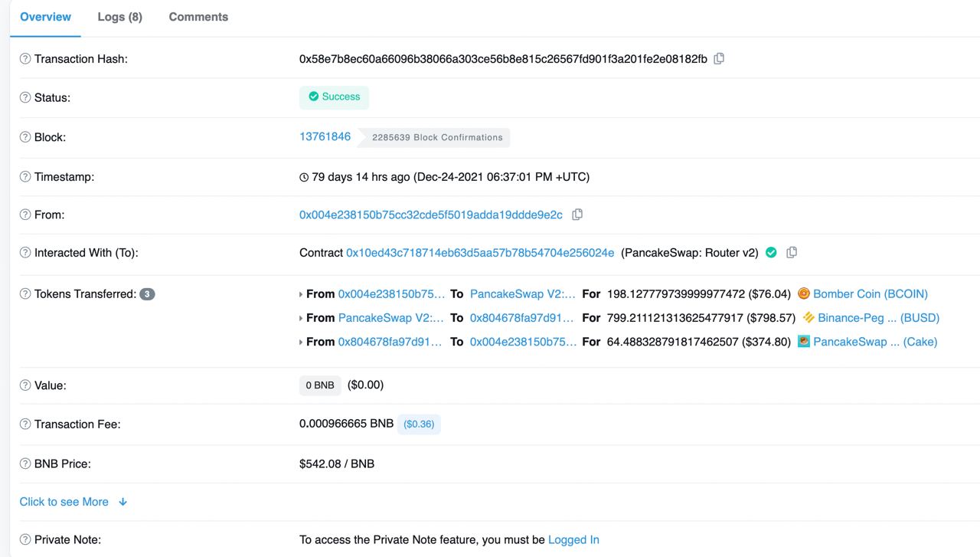Open recipient 0x804678fa97d91… in BUSD transfer
980x557 pixels.
coord(521,317)
